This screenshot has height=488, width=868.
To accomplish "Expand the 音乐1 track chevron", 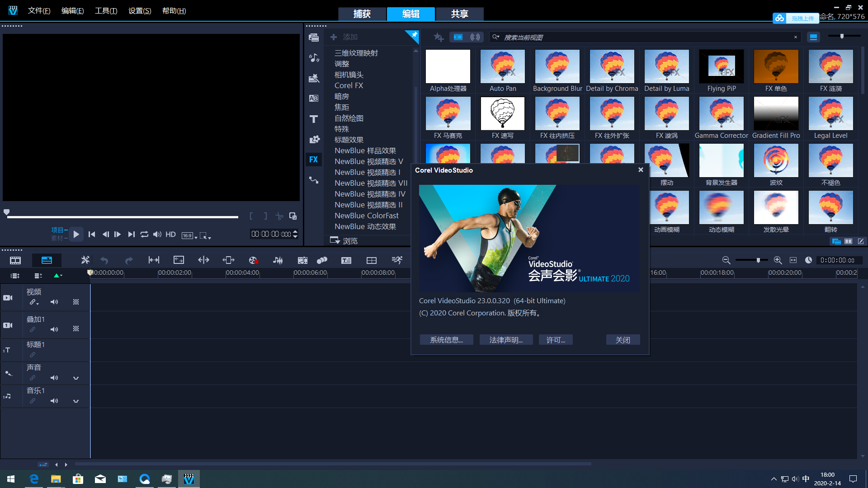I will [x=76, y=401].
